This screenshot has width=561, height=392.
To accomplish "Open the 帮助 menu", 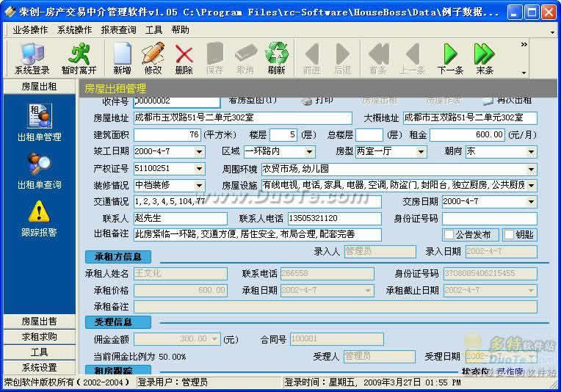I will click(x=180, y=30).
